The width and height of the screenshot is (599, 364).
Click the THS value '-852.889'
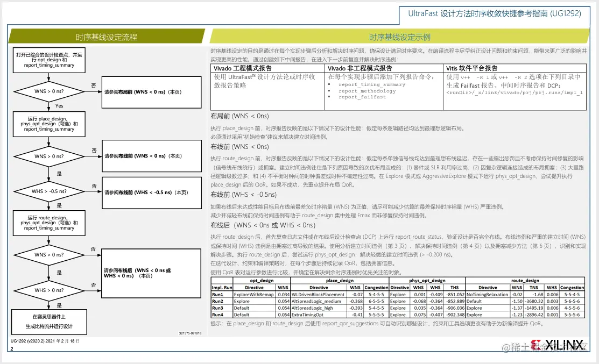[455, 301]
